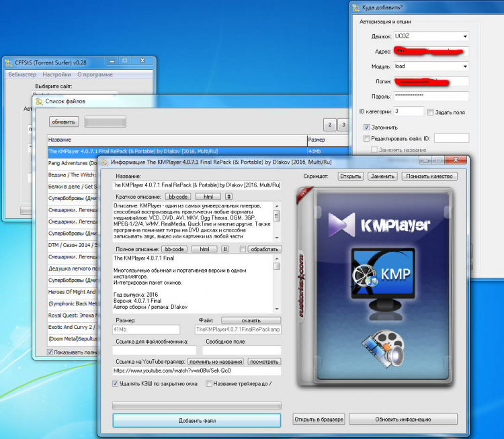Click scroll-down arrow in Полное описание box
504x439 pixels.
277,309
